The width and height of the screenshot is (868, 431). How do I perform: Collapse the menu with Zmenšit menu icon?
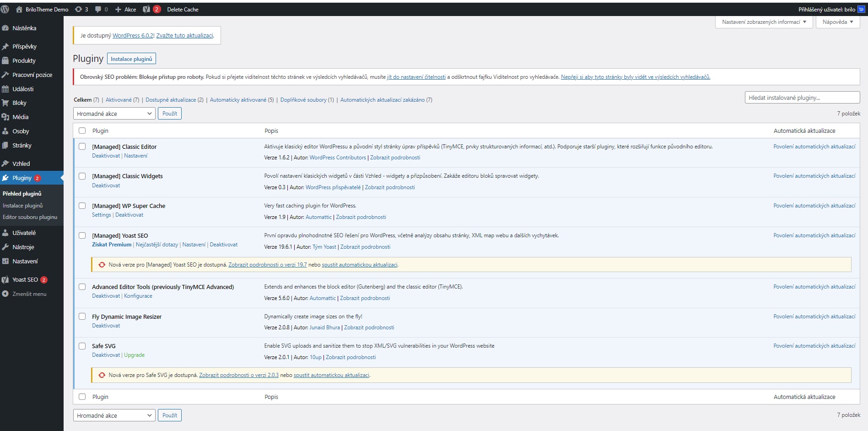click(5, 294)
